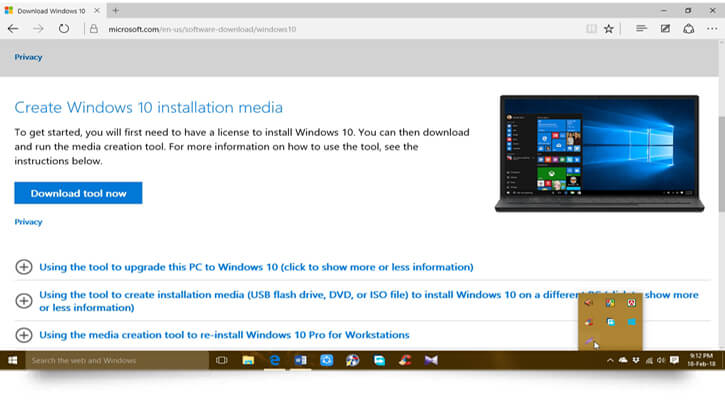Open Task View on the taskbar

pos(222,360)
